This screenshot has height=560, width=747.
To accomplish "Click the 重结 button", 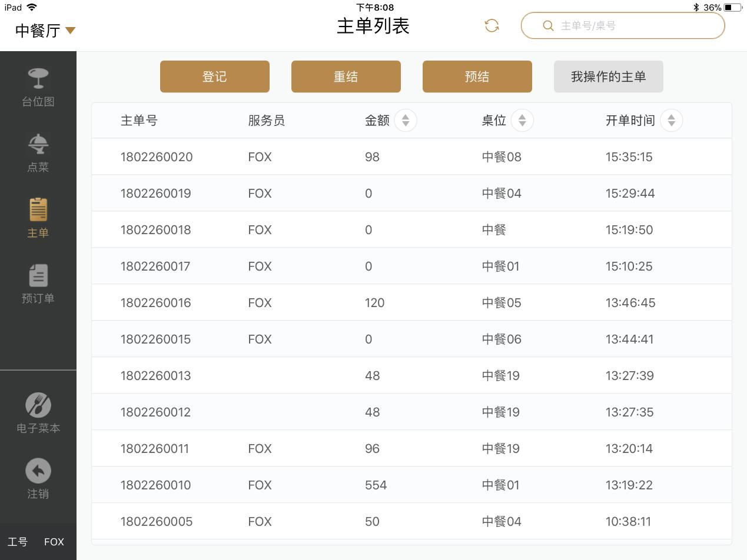I will (x=346, y=76).
